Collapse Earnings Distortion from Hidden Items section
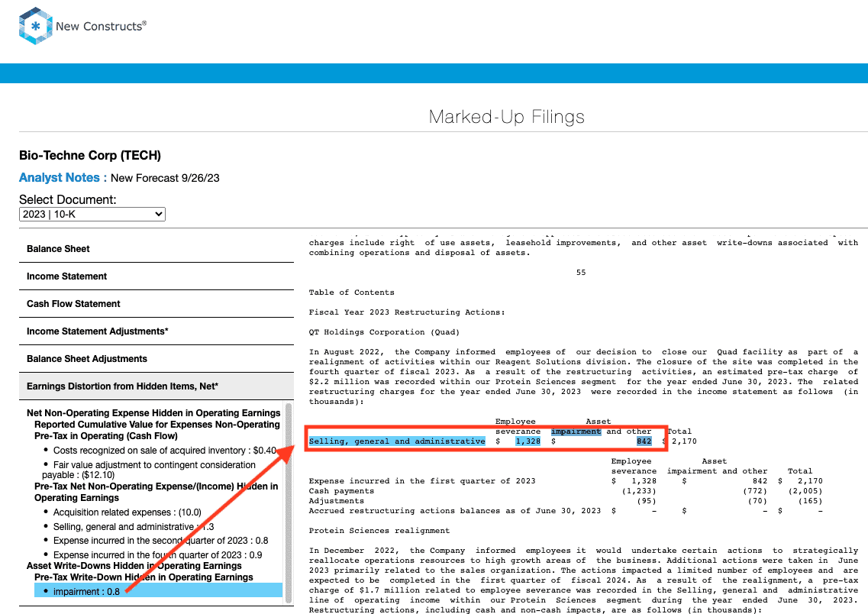Screen dimensions: 868x614 (156, 386)
